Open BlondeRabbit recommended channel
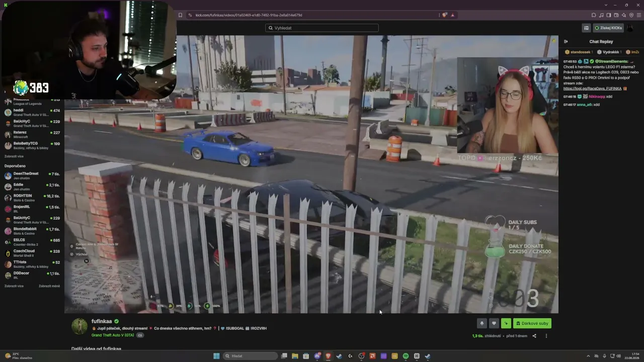 [32, 231]
